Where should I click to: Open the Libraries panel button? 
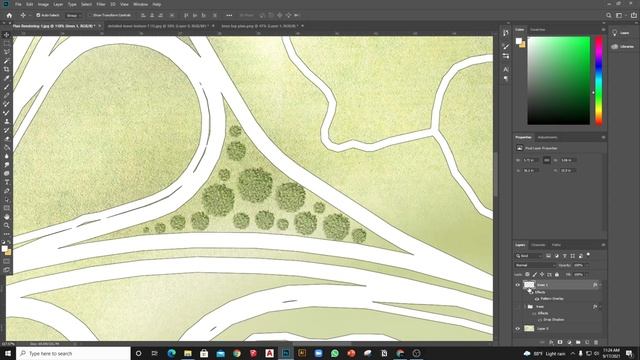click(x=622, y=47)
